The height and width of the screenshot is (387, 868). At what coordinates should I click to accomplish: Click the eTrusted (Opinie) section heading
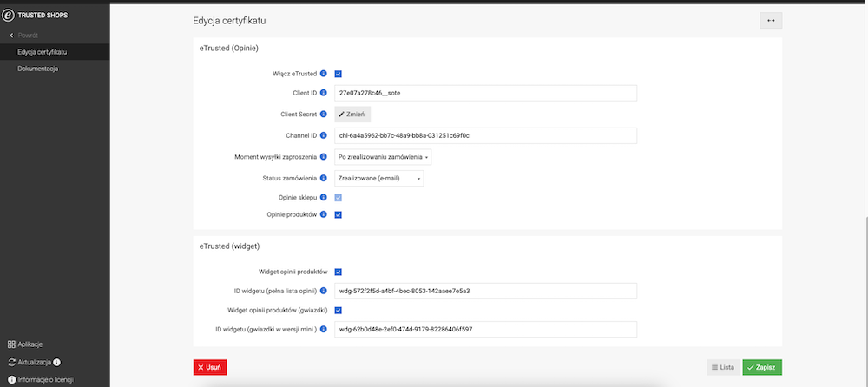tap(229, 49)
